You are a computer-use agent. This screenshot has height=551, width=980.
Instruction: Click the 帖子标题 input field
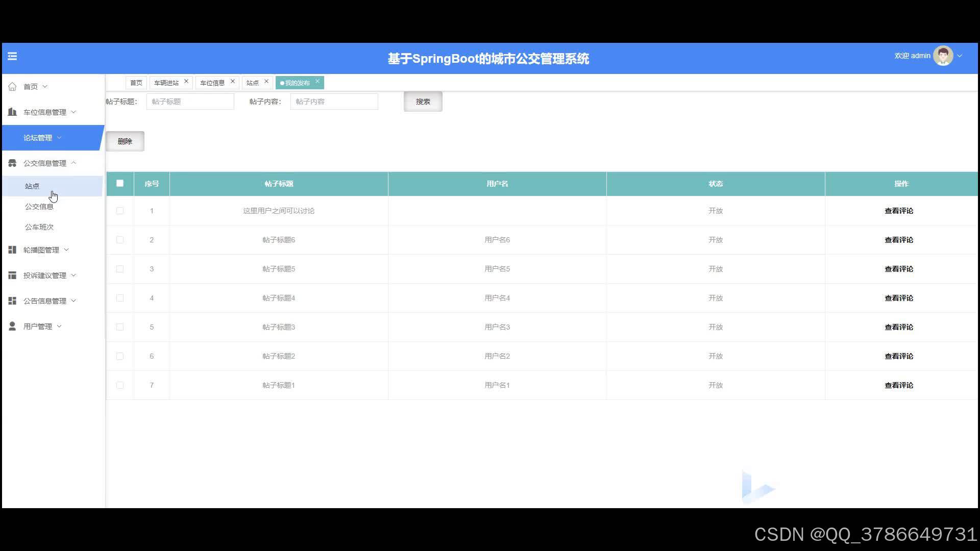(x=190, y=102)
